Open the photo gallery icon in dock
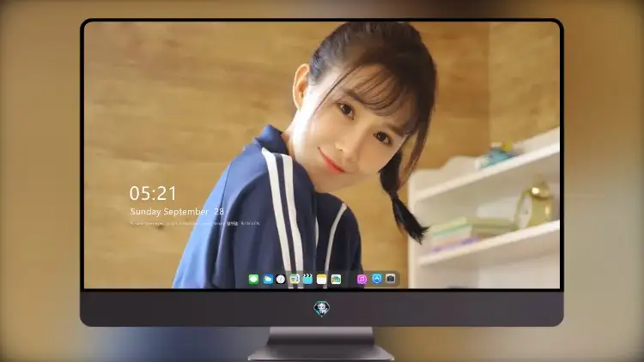 (x=336, y=280)
